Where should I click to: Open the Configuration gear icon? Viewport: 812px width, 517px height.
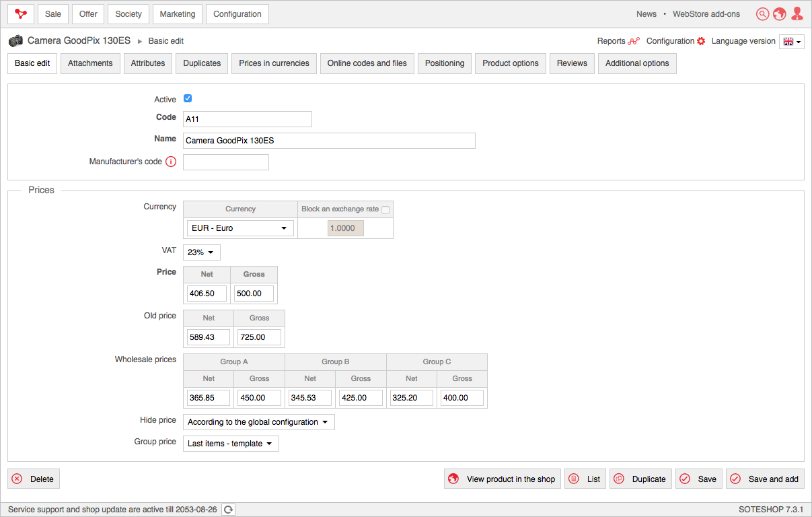[701, 41]
